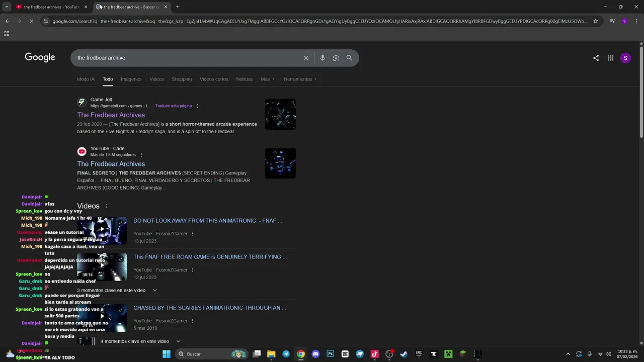The image size is (644, 362).
Task: Switch to the 'Videos cortos' tab
Action: pyautogui.click(x=214, y=79)
